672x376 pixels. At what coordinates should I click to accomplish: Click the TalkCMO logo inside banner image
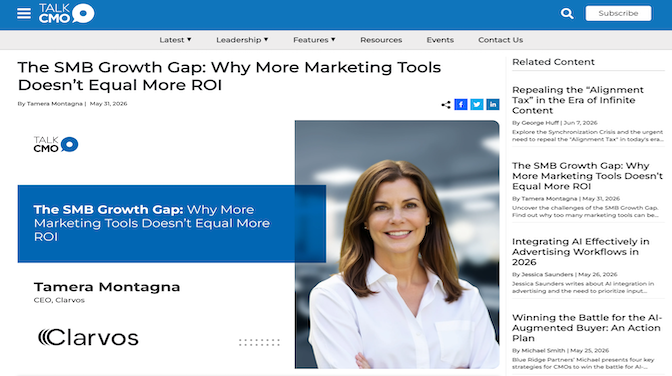[x=56, y=144]
